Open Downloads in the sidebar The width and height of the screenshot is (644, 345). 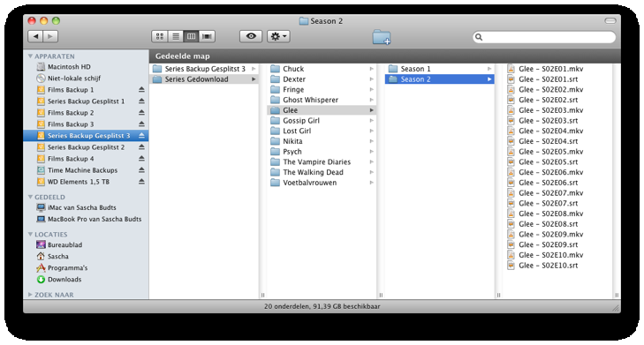[x=86, y=280]
